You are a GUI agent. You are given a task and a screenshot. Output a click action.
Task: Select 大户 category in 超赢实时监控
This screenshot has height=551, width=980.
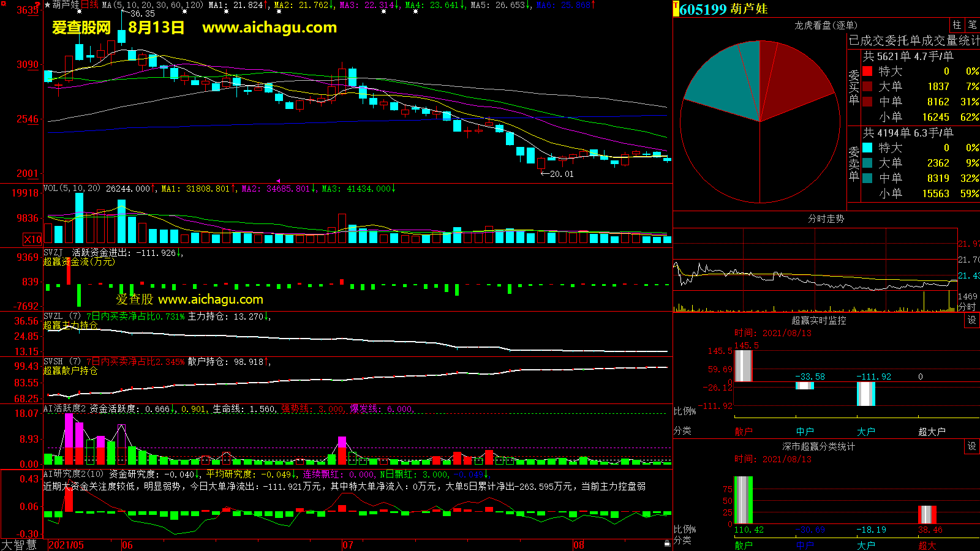coord(865,432)
